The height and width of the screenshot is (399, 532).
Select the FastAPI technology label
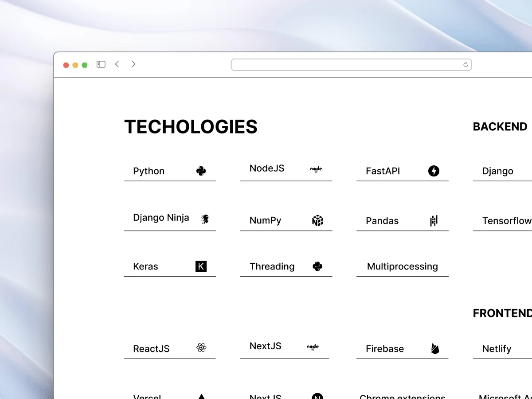(383, 171)
